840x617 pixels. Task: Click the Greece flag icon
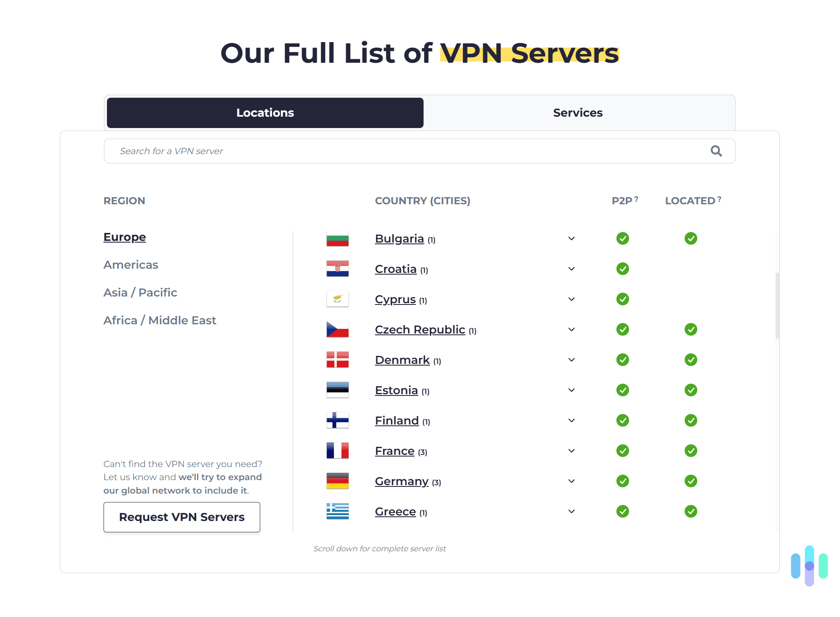pos(337,511)
